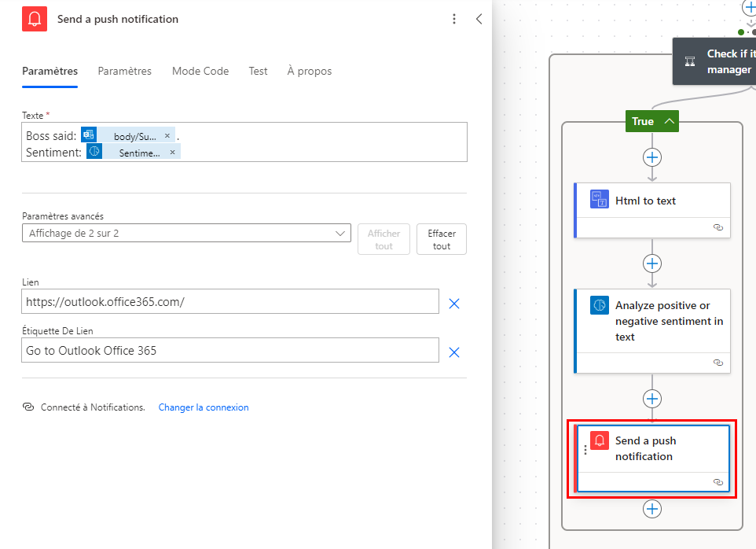Image resolution: width=756 pixels, height=549 pixels.
Task: Click the Lien URL input field
Action: [230, 301]
